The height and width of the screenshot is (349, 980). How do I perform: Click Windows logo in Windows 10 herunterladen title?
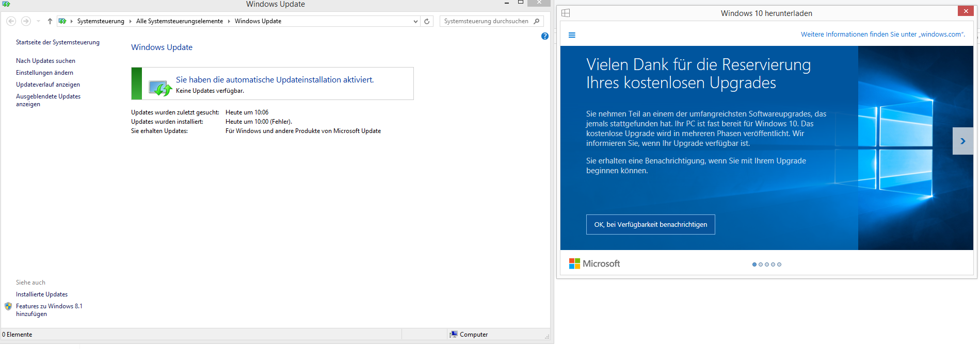(x=566, y=13)
